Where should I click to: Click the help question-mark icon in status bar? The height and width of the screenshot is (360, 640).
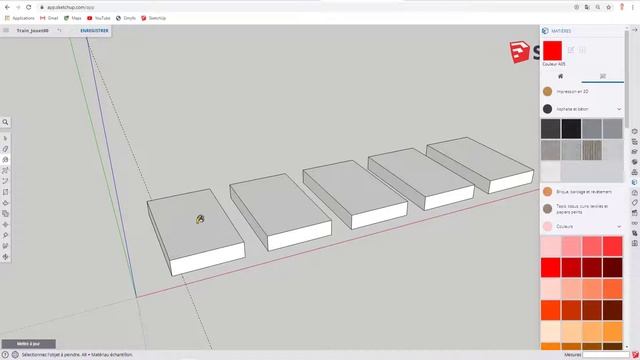(x=5, y=355)
